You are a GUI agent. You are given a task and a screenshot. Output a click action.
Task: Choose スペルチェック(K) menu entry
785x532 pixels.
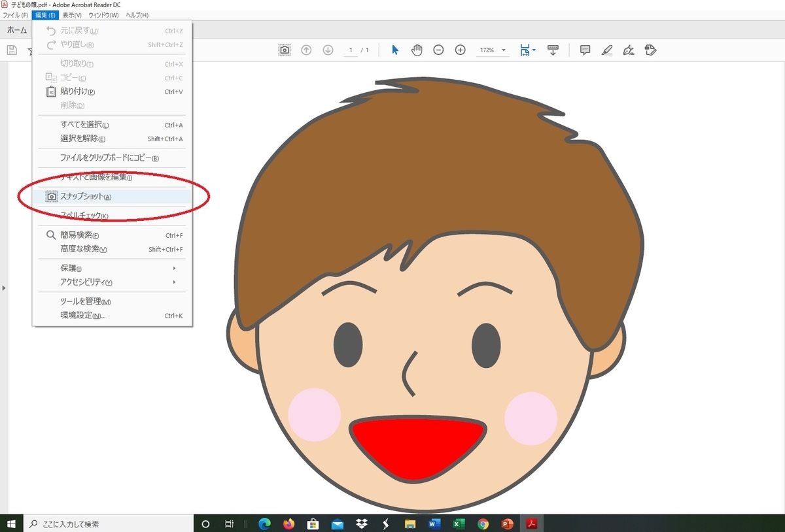(113, 216)
